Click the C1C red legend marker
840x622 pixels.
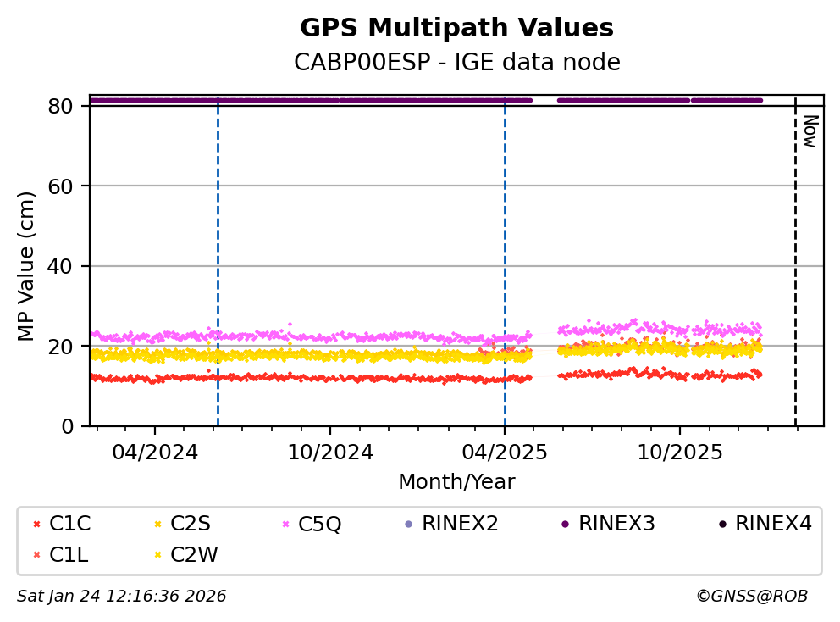[36, 525]
